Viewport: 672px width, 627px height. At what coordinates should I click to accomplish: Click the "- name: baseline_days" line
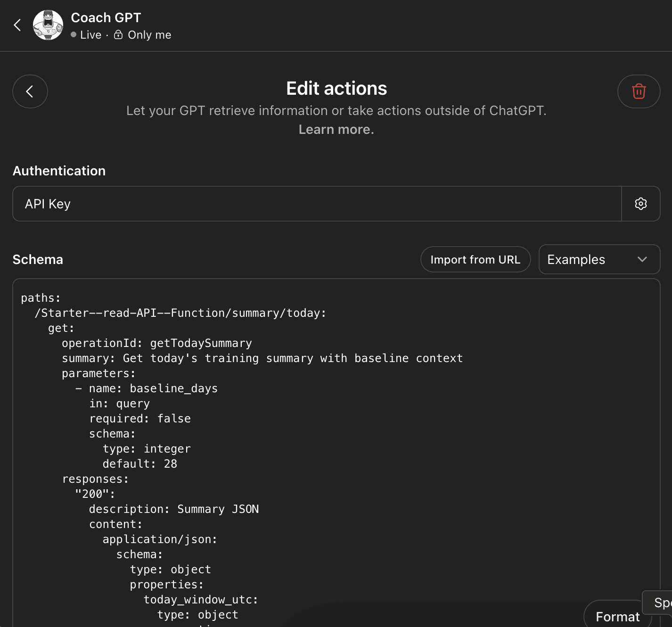tap(147, 388)
